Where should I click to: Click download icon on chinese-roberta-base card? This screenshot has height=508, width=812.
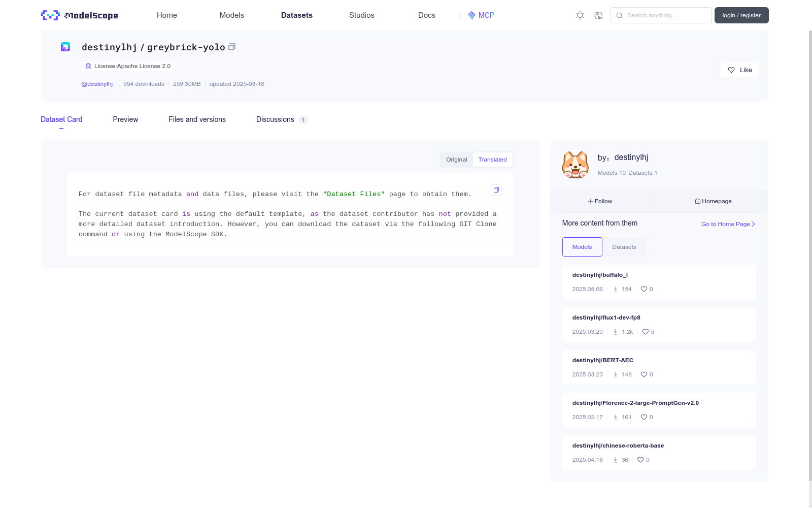point(616,460)
